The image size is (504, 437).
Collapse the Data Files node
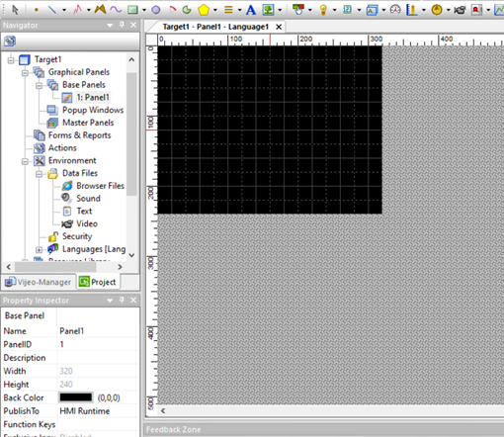click(x=39, y=174)
